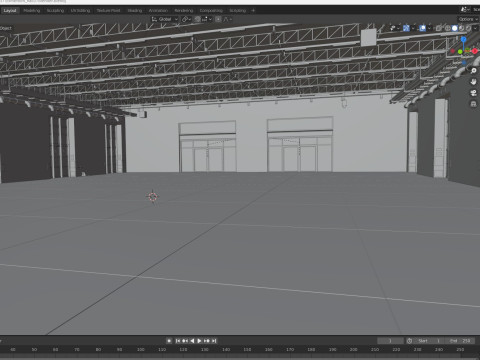480x360 pixels.
Task: Open the Global transform orientation dropdown
Action: [x=165, y=19]
